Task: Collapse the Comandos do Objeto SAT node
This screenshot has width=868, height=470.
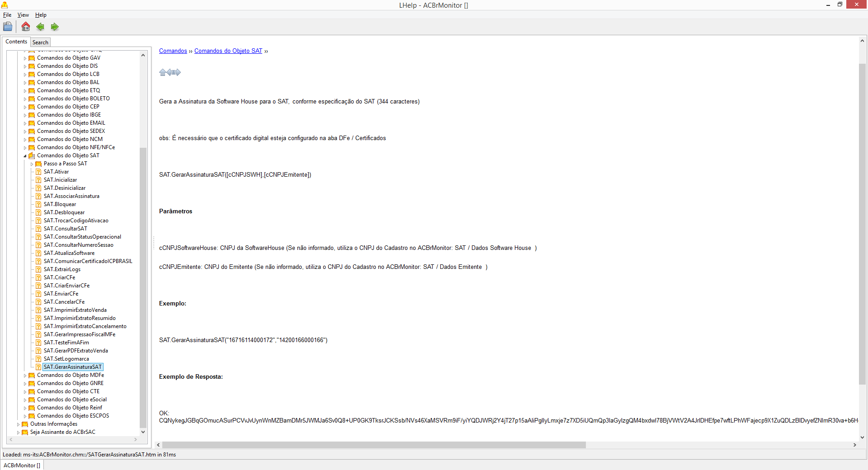Action: coord(25,156)
